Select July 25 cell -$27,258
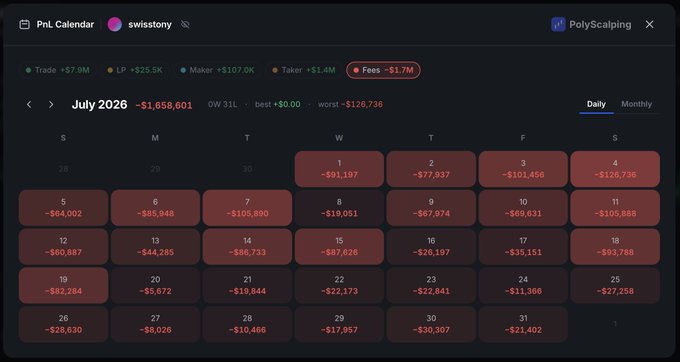This screenshot has width=680, height=362. 615,285
